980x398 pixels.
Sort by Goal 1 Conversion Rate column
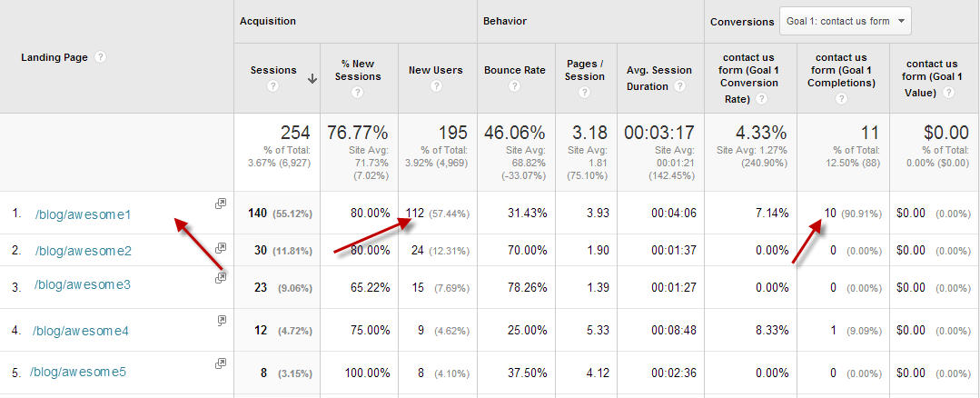(x=750, y=76)
